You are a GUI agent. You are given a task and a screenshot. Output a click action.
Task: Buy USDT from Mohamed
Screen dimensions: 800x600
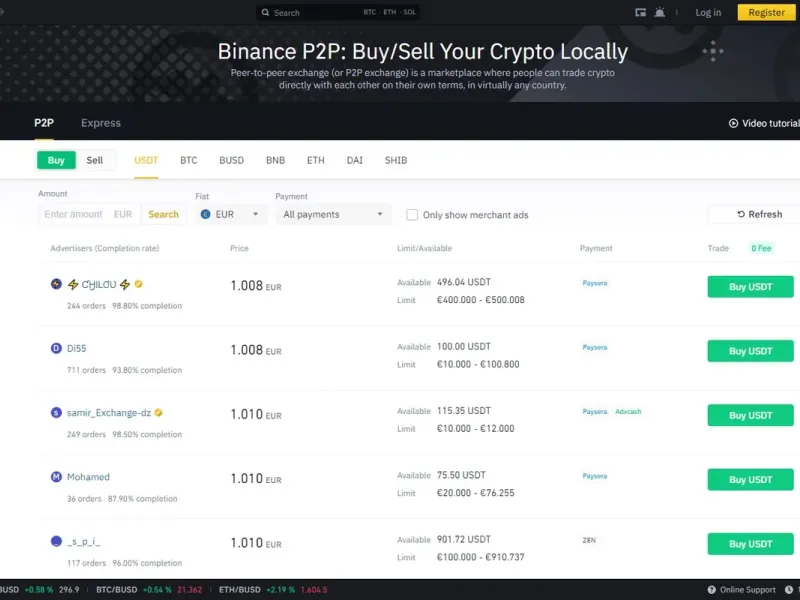tap(750, 480)
